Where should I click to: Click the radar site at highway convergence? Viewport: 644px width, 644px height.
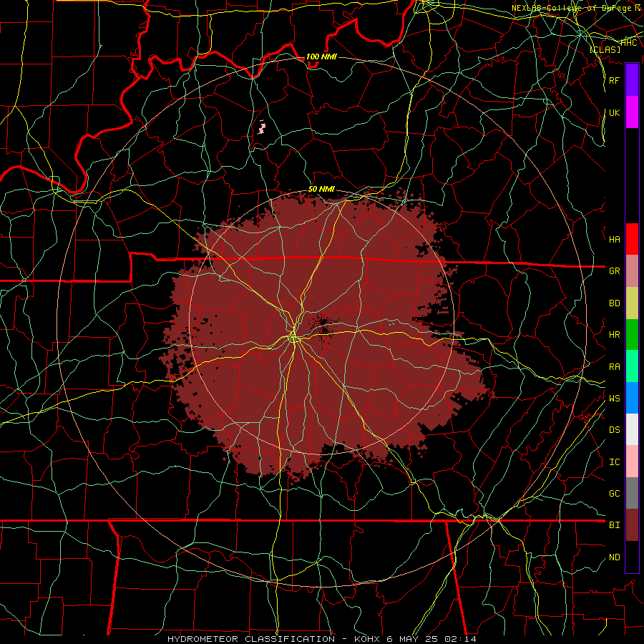click(293, 338)
